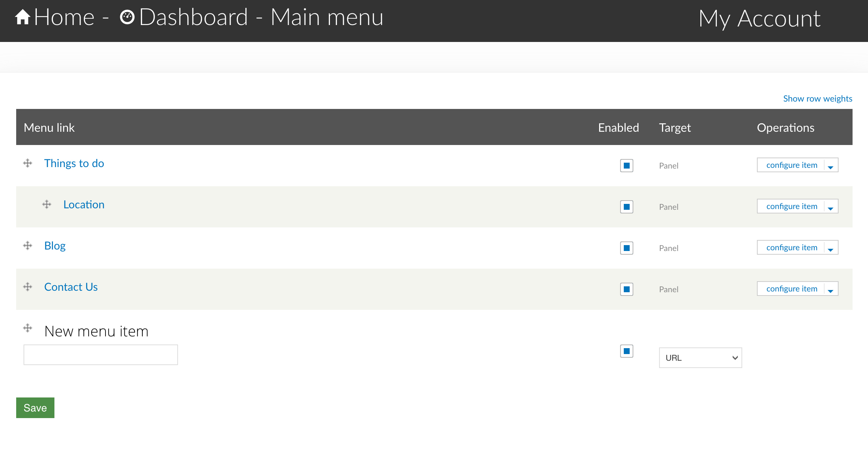The image size is (868, 449).
Task: Grab the drag handle beside Things to do
Action: click(28, 163)
